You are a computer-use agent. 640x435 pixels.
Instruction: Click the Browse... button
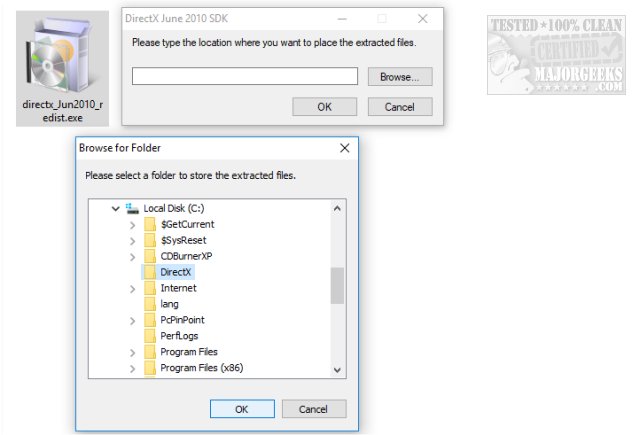click(x=400, y=76)
